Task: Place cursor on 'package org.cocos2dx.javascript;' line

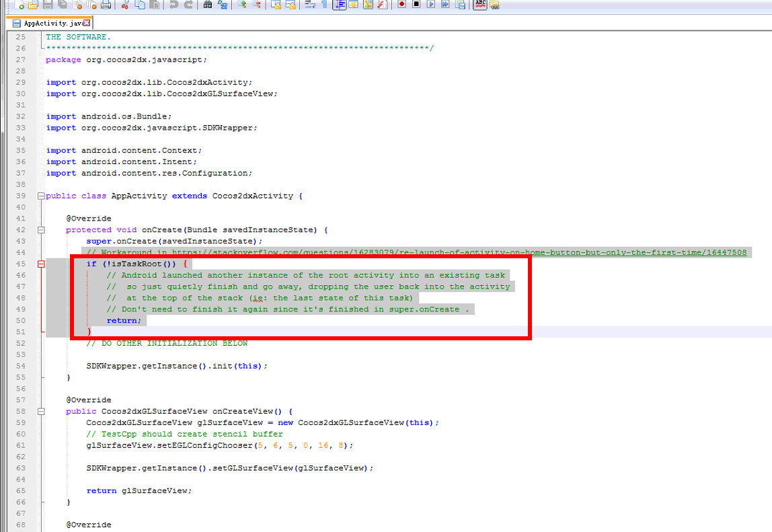Action: click(x=126, y=60)
